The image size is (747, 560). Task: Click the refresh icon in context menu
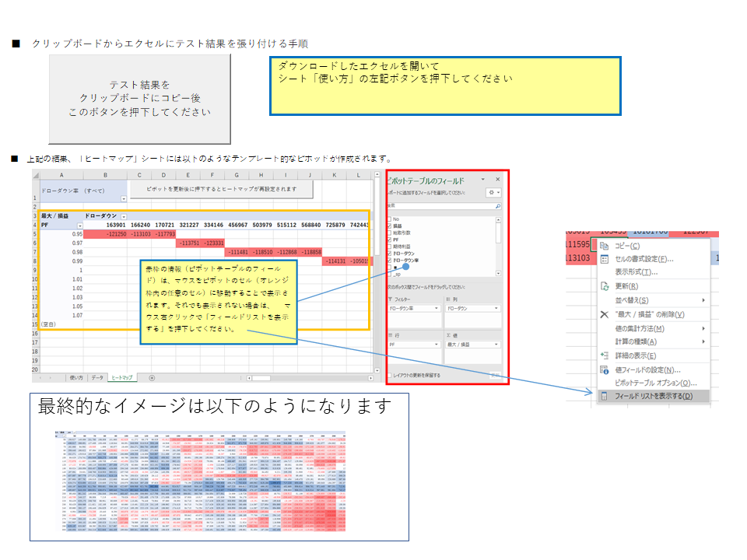point(604,286)
